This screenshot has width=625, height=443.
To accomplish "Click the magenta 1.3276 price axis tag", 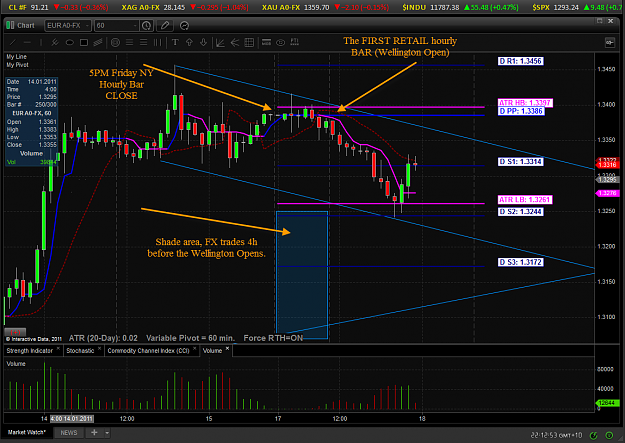I will point(607,193).
